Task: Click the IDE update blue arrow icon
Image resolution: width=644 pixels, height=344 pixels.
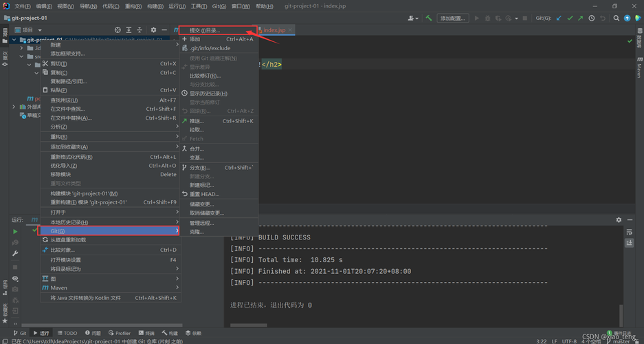Action: point(627,18)
